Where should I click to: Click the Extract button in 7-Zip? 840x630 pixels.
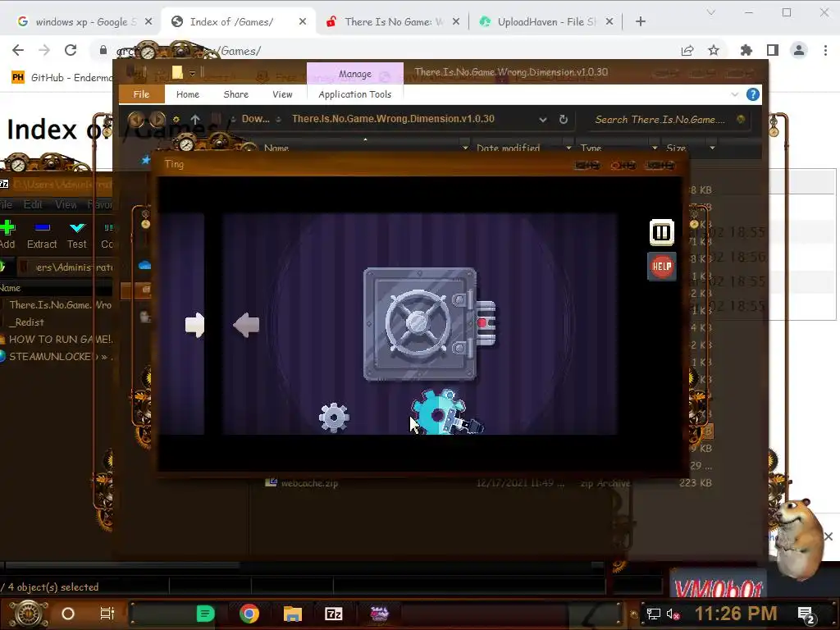pyautogui.click(x=42, y=234)
